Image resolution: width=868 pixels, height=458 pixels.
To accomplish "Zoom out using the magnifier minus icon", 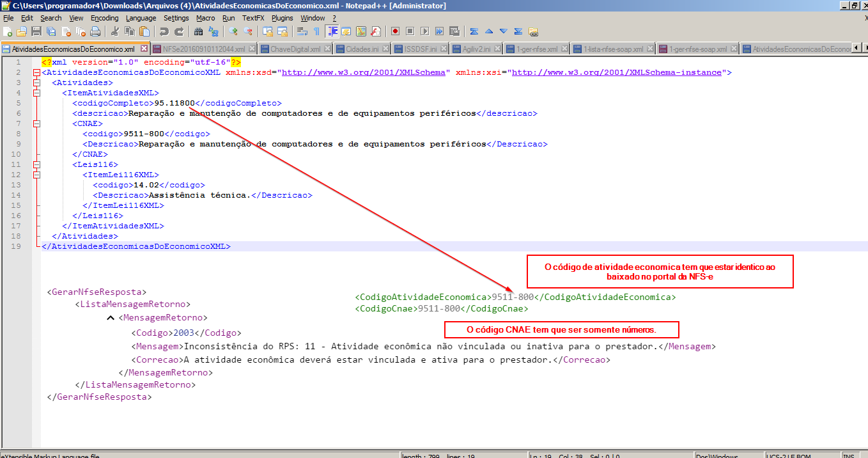I will 248,31.
